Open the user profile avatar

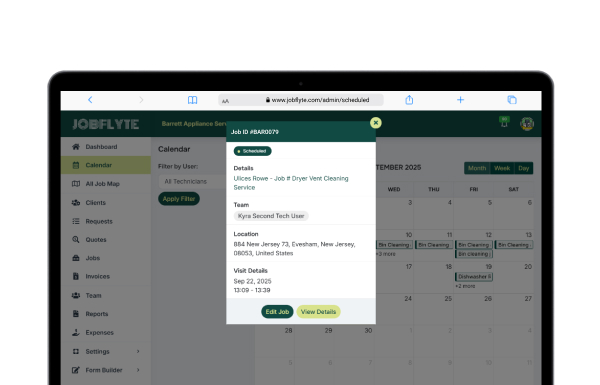tap(527, 124)
